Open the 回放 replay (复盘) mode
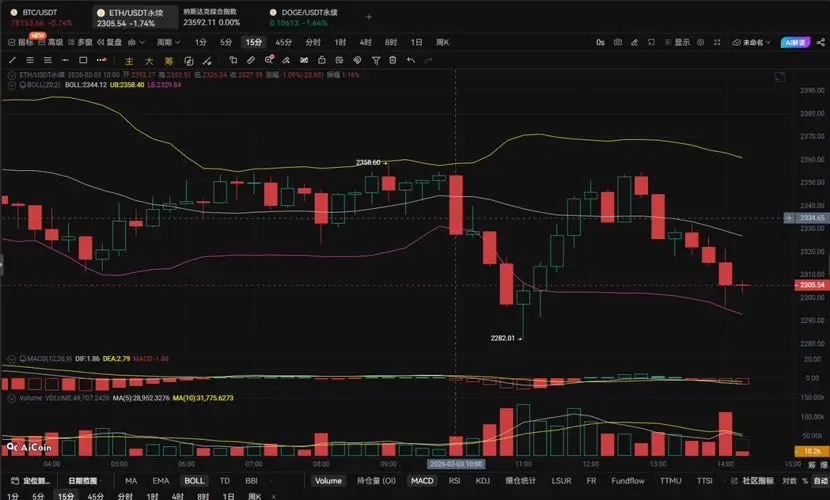The image size is (830, 500). tap(110, 42)
